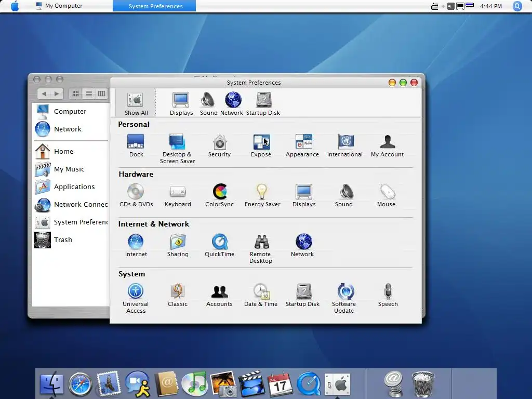Click the volume icon in menu bar
This screenshot has height=399, width=532.
[x=450, y=6]
